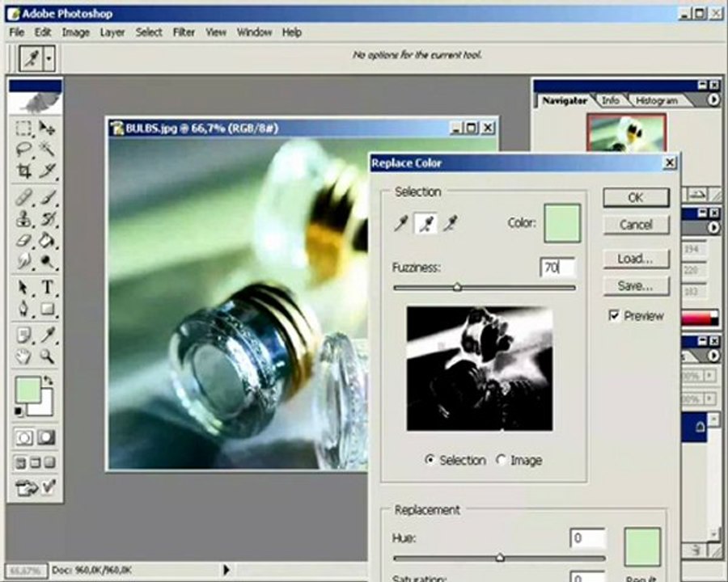Viewport: 728px width, 582px height.
Task: Select the Eraser tool
Action: pos(23,240)
